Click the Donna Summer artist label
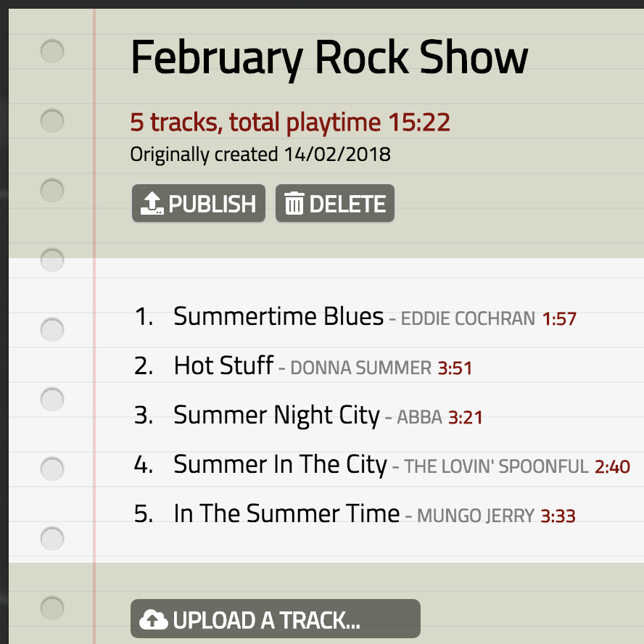Viewport: 644px width, 644px height. point(360,368)
